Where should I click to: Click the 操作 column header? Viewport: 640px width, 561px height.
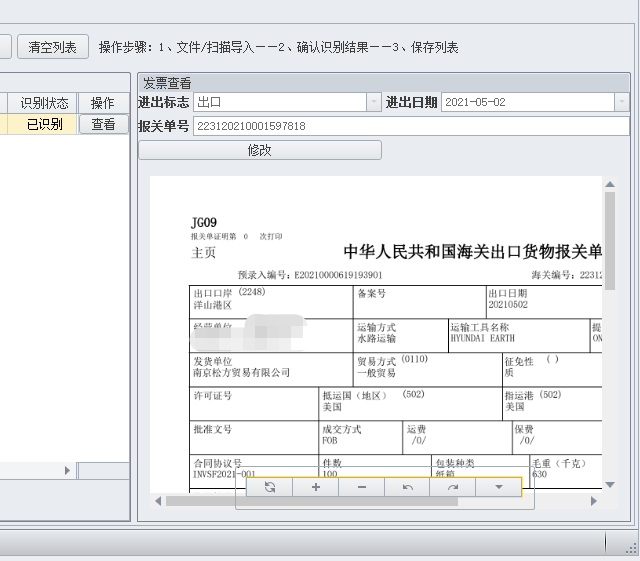[x=103, y=103]
